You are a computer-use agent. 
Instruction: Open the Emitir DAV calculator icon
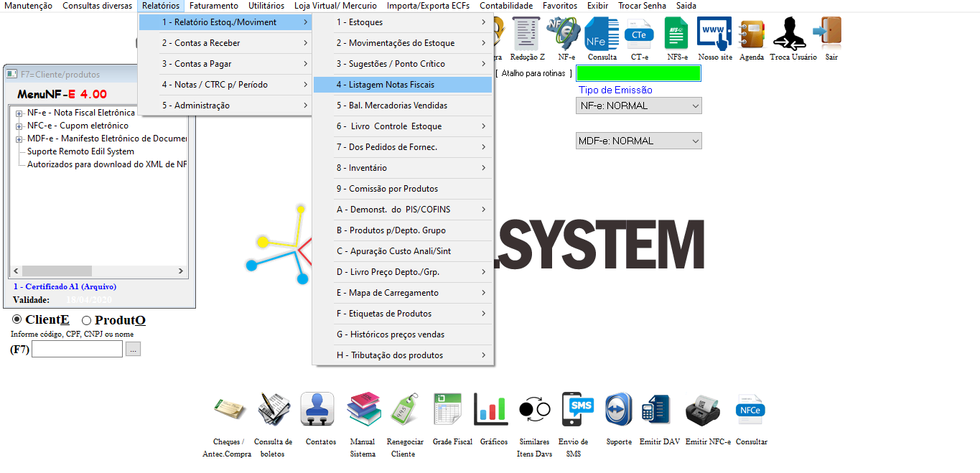(x=657, y=409)
